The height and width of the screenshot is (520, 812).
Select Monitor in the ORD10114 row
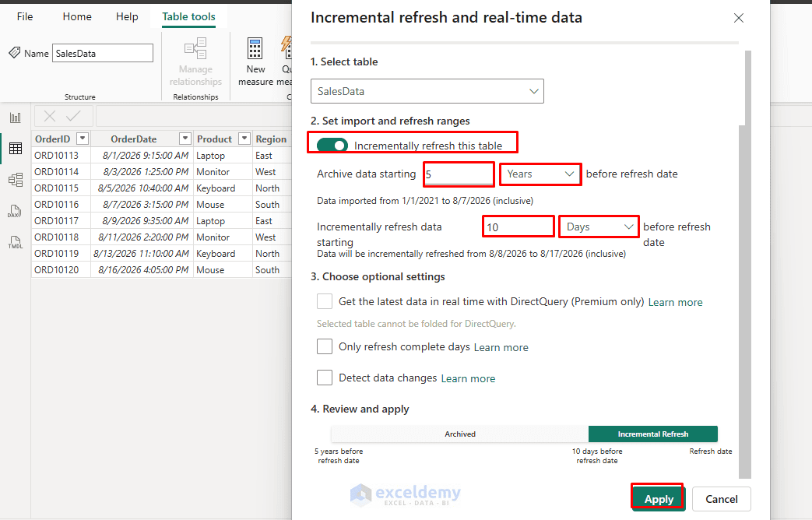[223, 171]
